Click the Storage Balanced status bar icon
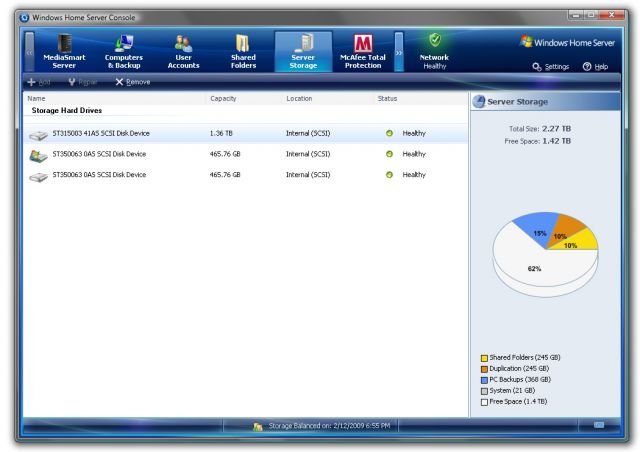640x452 pixels. (258, 426)
